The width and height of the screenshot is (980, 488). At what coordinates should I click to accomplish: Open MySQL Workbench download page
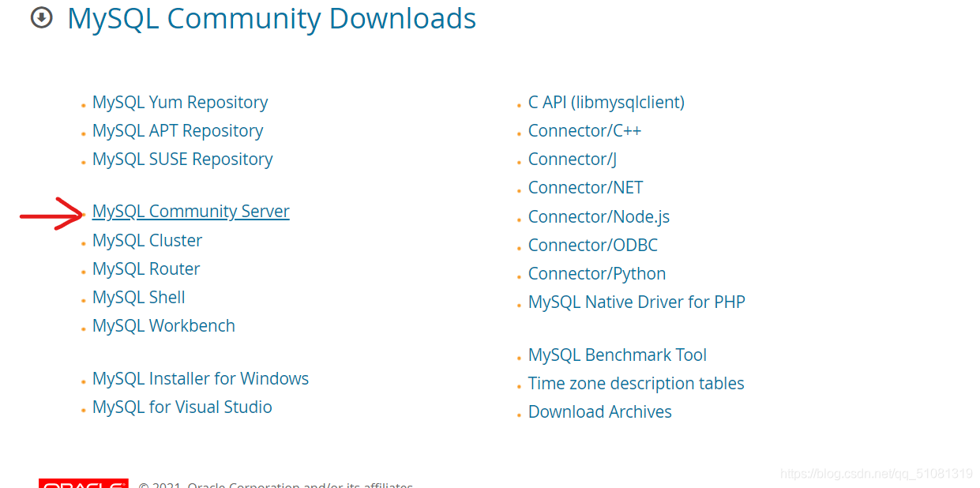(163, 325)
